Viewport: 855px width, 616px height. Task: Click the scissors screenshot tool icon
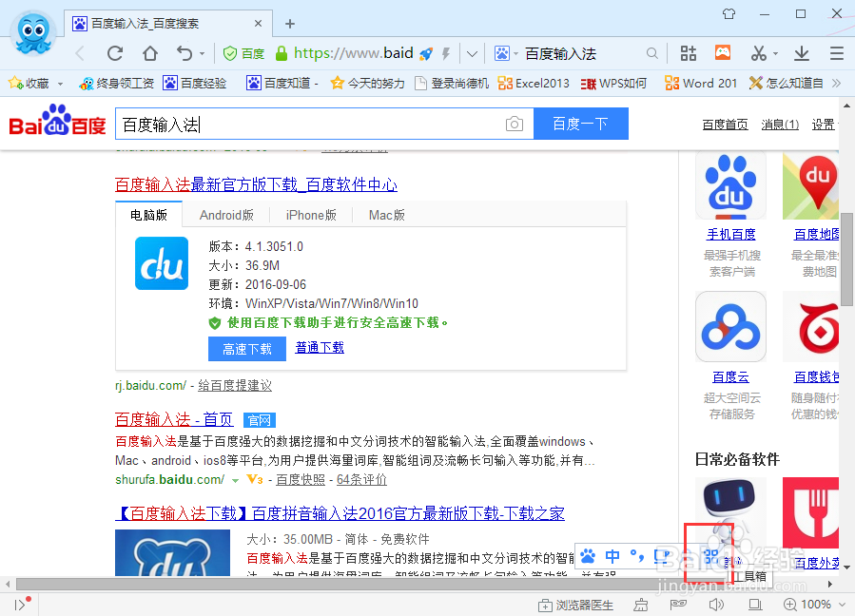pos(759,53)
